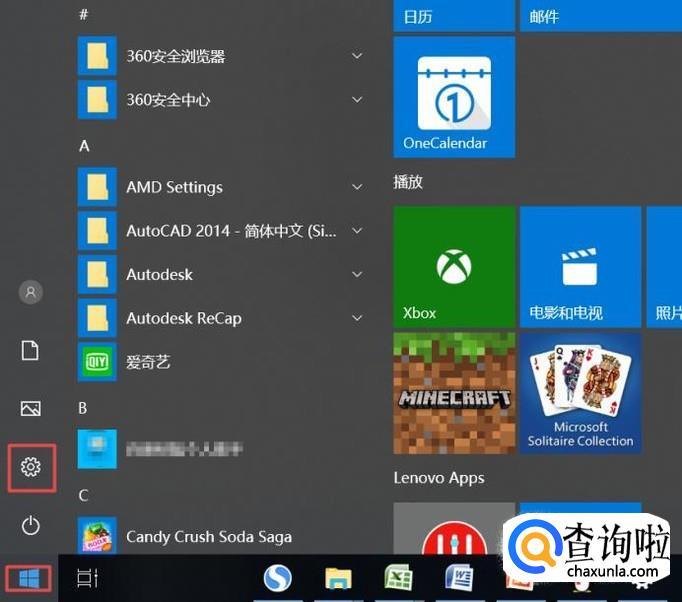The image size is (682, 602).
Task: Click the # section header
Action: [x=84, y=14]
